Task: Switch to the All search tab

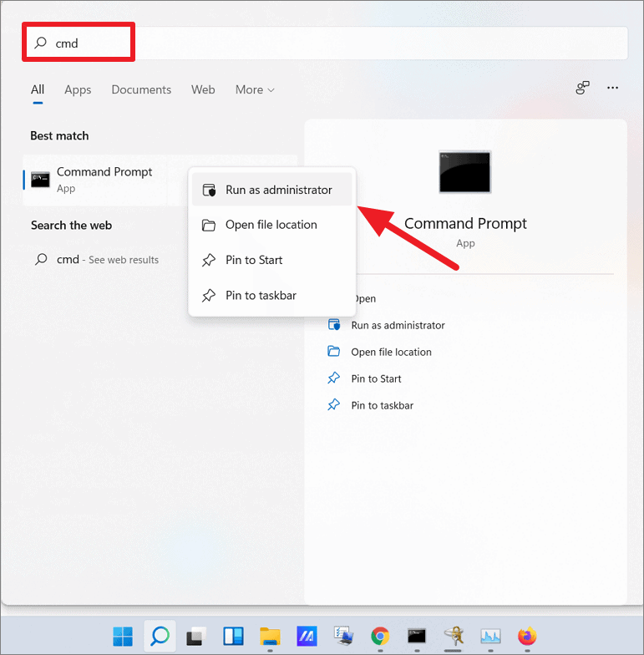Action: point(38,89)
